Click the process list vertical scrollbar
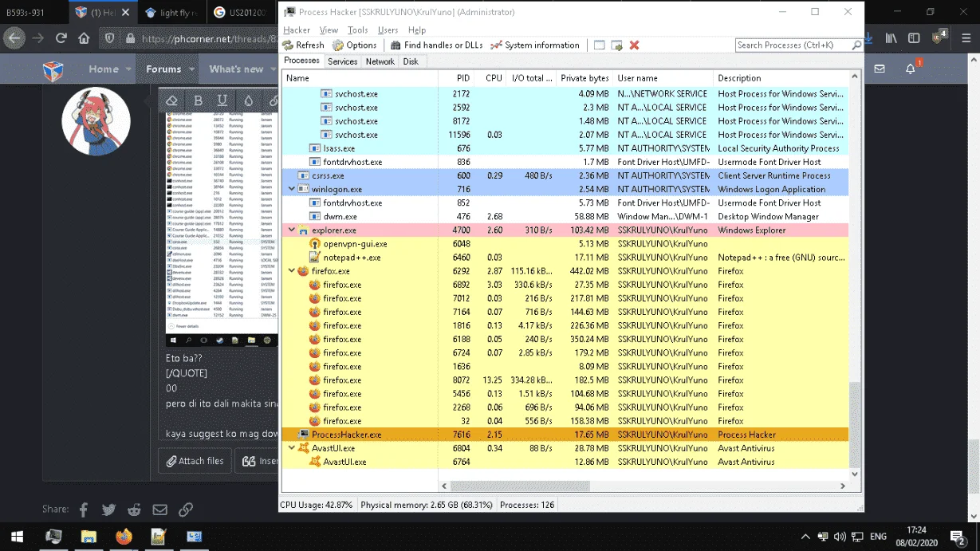 (x=855, y=425)
